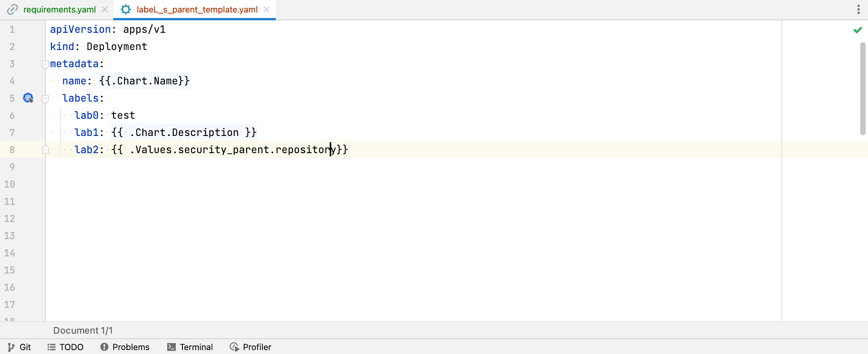Open the Terminal tool window
Viewport: 868px width, 354px height.
pos(196,347)
